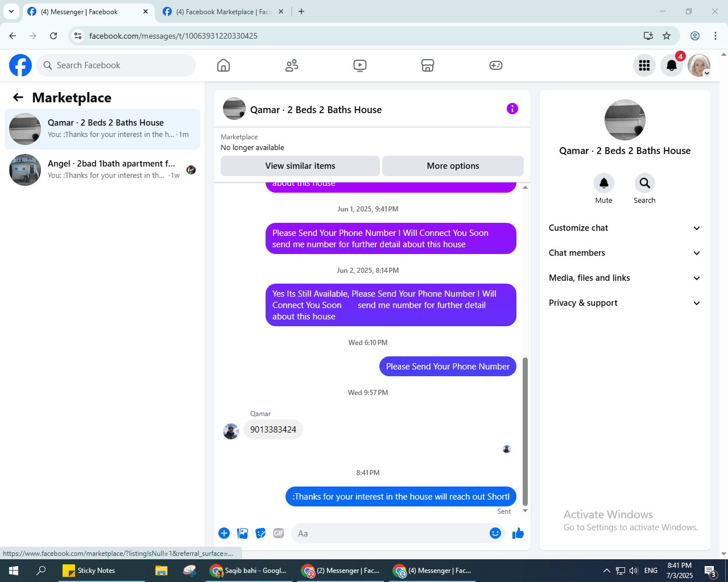Expand Customize chat section
The image size is (728, 582).
coord(624,228)
